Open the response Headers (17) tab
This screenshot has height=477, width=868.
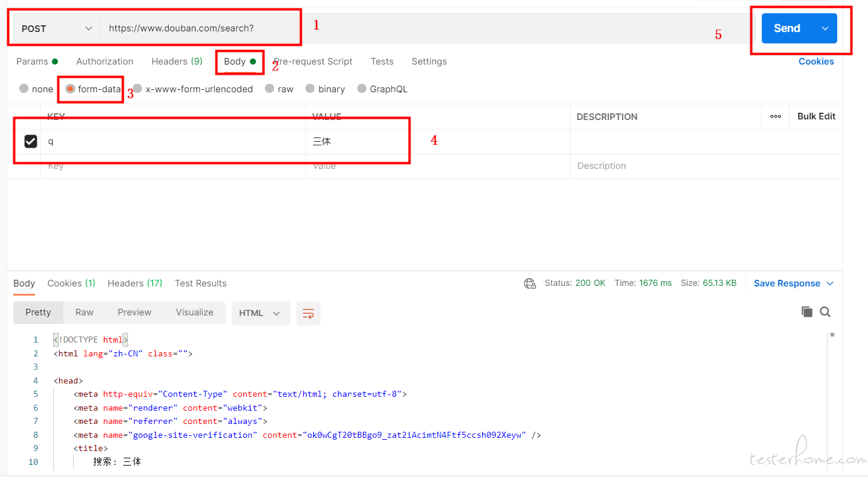click(135, 283)
